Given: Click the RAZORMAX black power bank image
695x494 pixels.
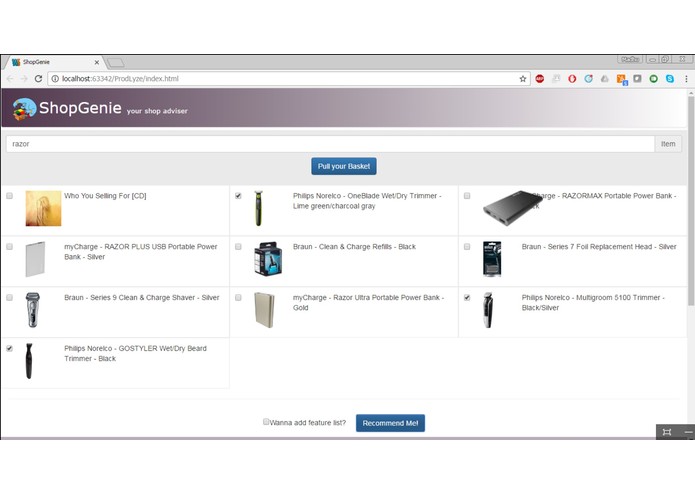Looking at the screenshot, I should click(x=512, y=208).
